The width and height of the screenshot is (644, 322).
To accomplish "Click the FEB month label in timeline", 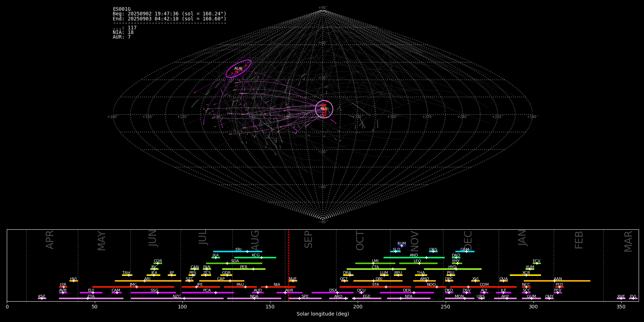I will point(579,240).
